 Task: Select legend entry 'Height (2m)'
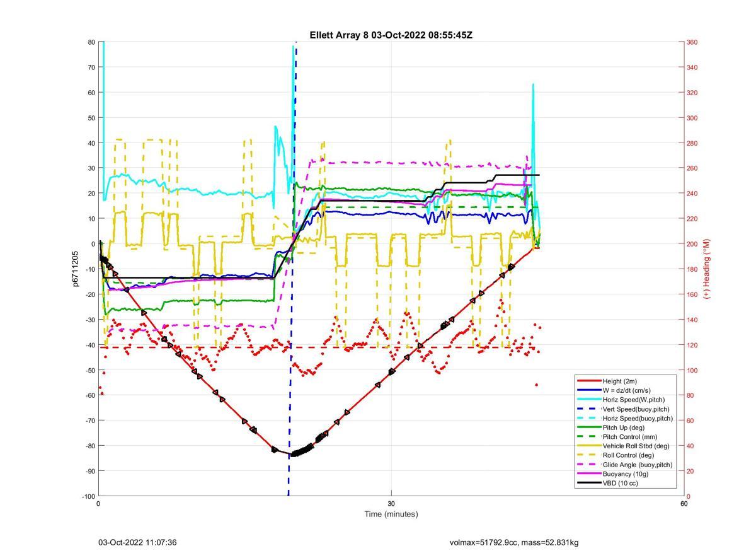point(619,381)
